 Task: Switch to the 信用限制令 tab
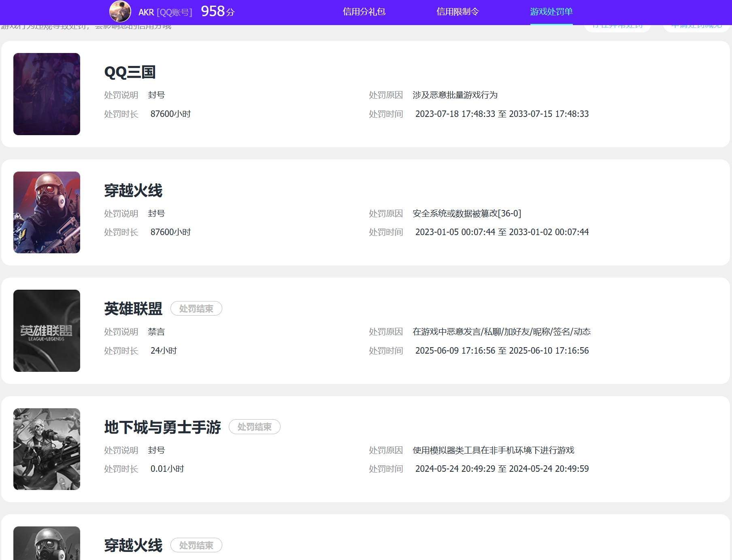457,12
